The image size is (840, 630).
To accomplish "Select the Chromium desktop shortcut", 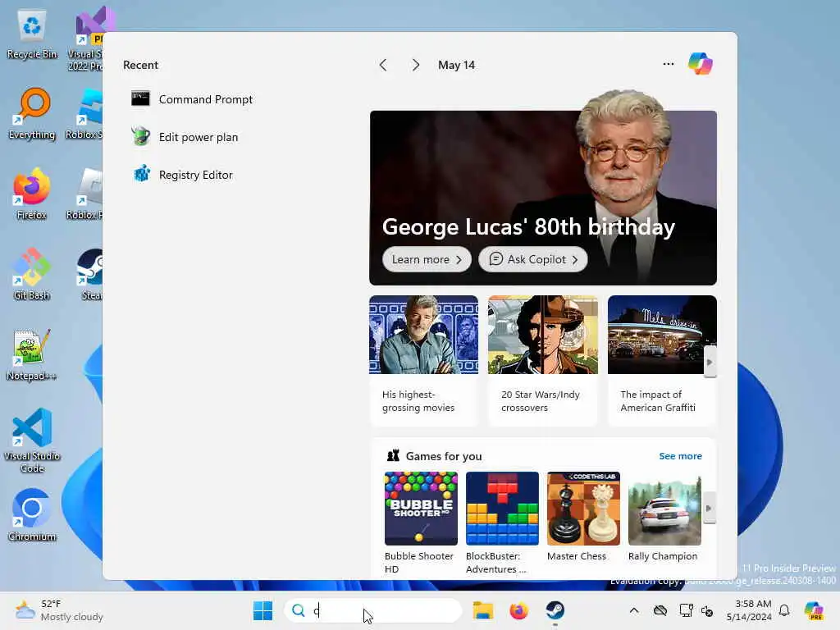I will point(32,515).
